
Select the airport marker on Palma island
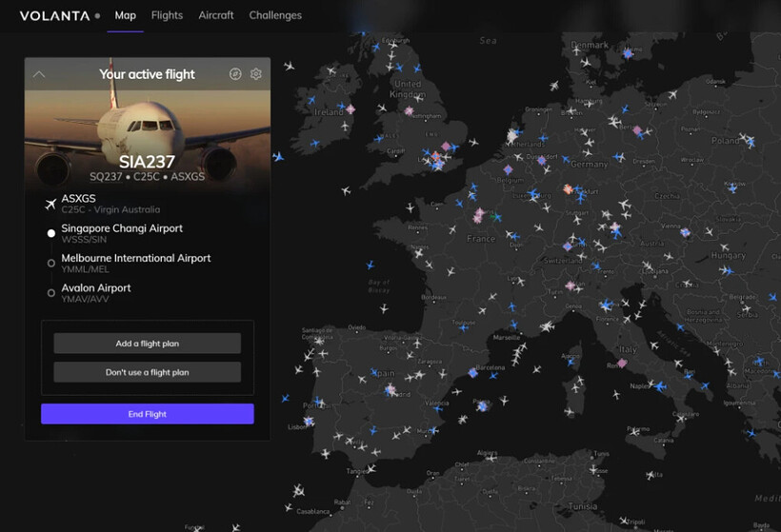click(482, 407)
